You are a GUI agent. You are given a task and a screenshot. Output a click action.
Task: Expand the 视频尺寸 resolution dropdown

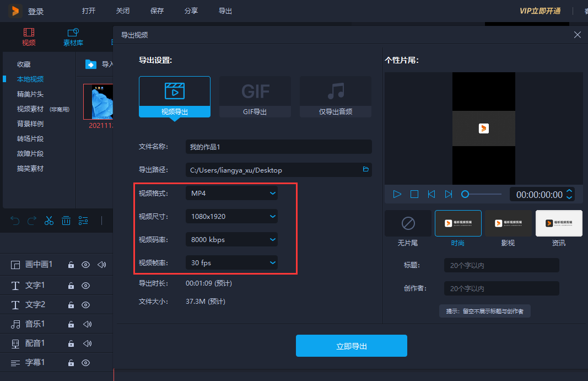pyautogui.click(x=231, y=216)
